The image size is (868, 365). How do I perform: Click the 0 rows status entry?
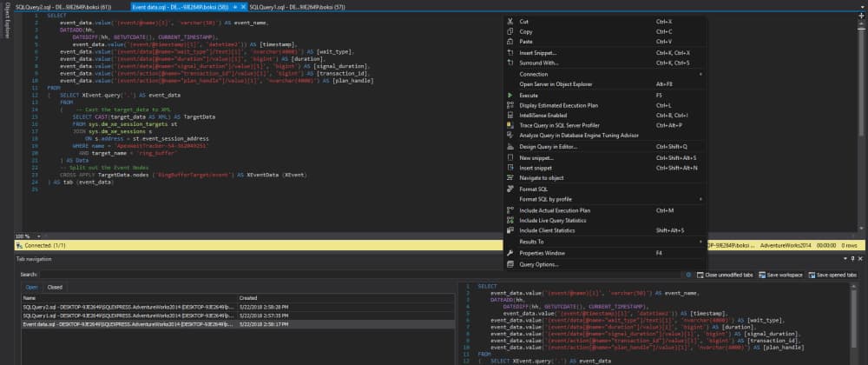[850, 245]
